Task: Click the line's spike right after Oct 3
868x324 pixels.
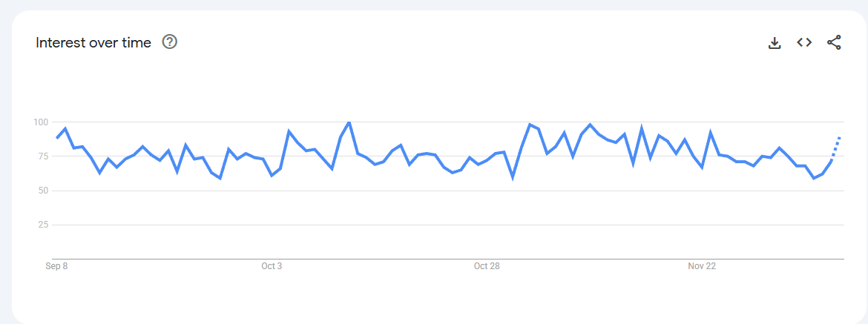Action: (x=289, y=131)
